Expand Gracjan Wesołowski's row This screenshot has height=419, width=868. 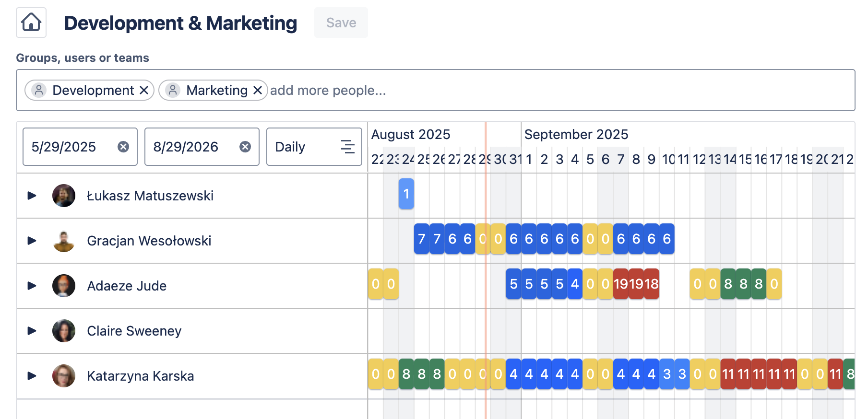tap(32, 241)
